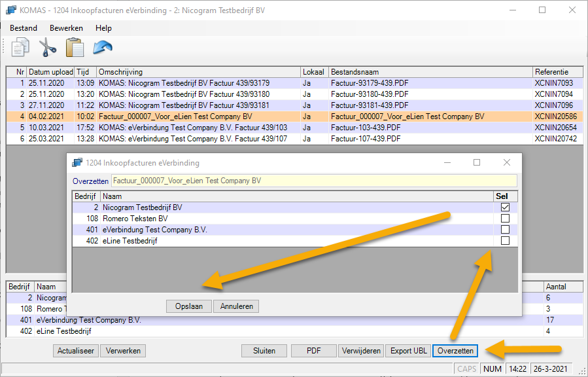This screenshot has height=377, width=588.
Task: Check Sel box for Romero Teksten BV
Action: (505, 219)
